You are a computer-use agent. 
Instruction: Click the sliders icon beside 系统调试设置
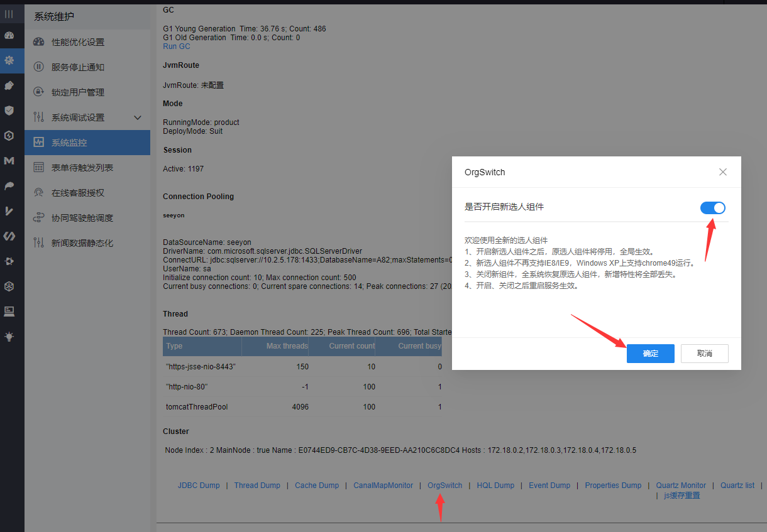click(39, 117)
